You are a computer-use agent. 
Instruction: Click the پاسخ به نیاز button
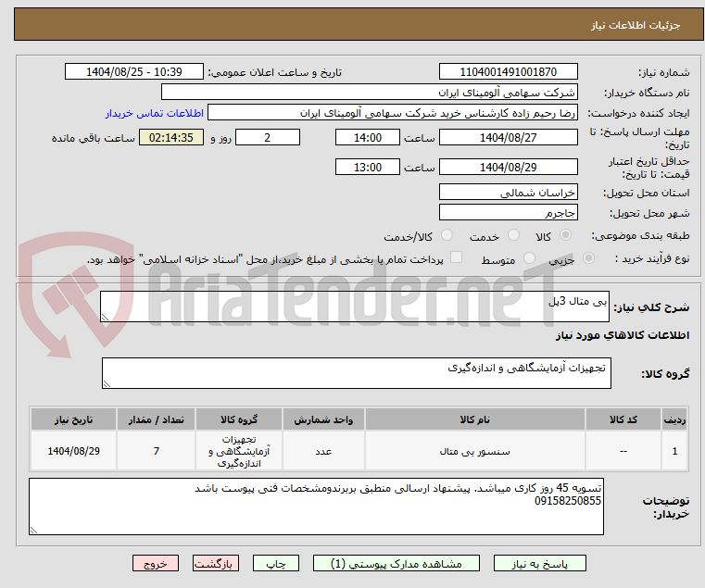(539, 563)
